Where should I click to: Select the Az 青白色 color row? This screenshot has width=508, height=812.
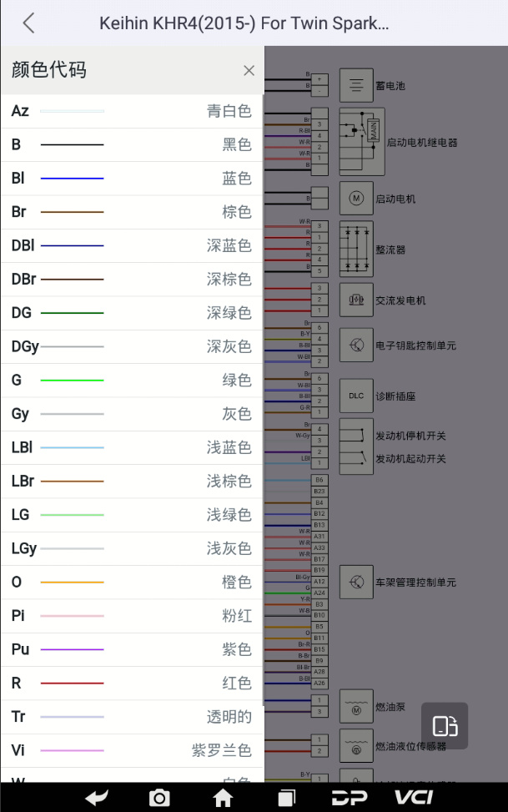[x=132, y=111]
